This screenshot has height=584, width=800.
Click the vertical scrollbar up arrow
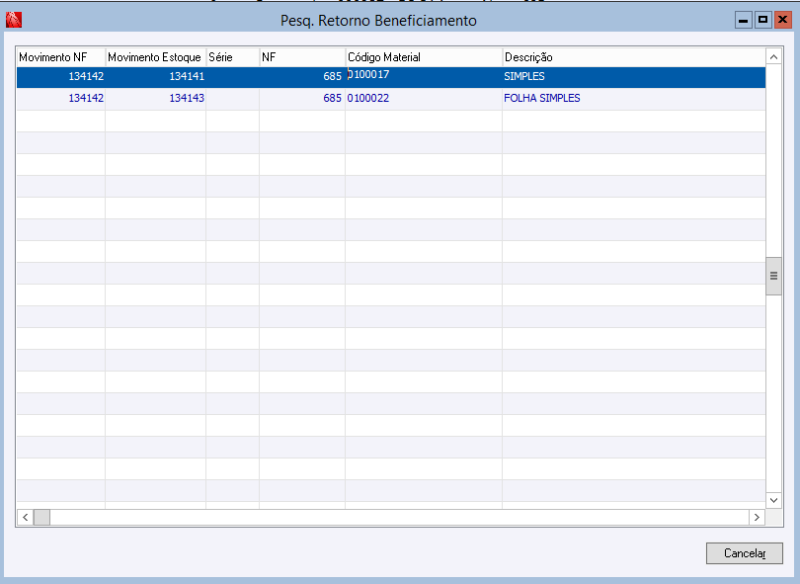(x=773, y=57)
